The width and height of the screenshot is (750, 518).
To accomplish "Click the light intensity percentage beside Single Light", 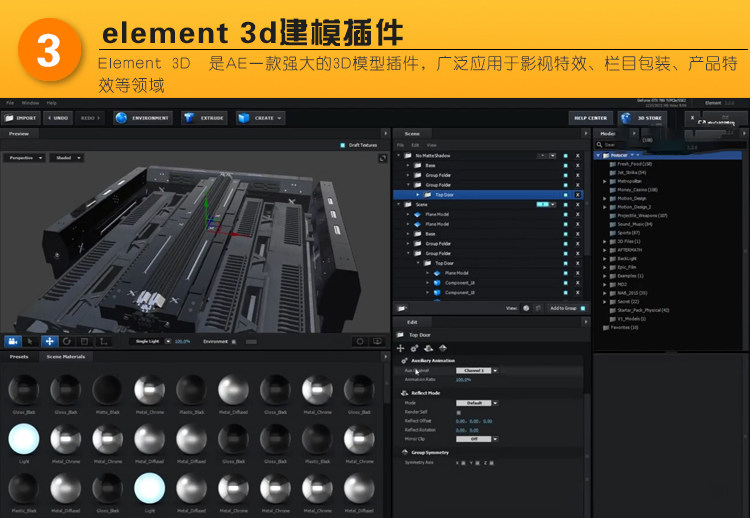I will coord(182,342).
